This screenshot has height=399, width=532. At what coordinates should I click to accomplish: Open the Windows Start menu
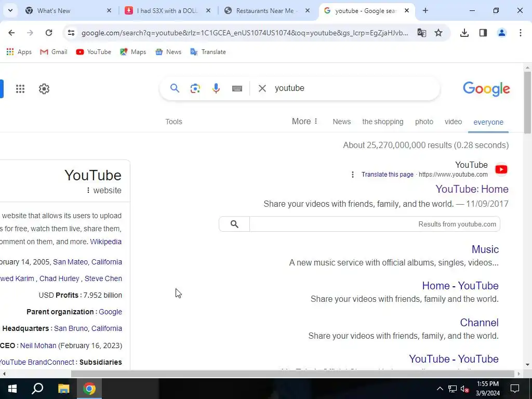click(12, 389)
